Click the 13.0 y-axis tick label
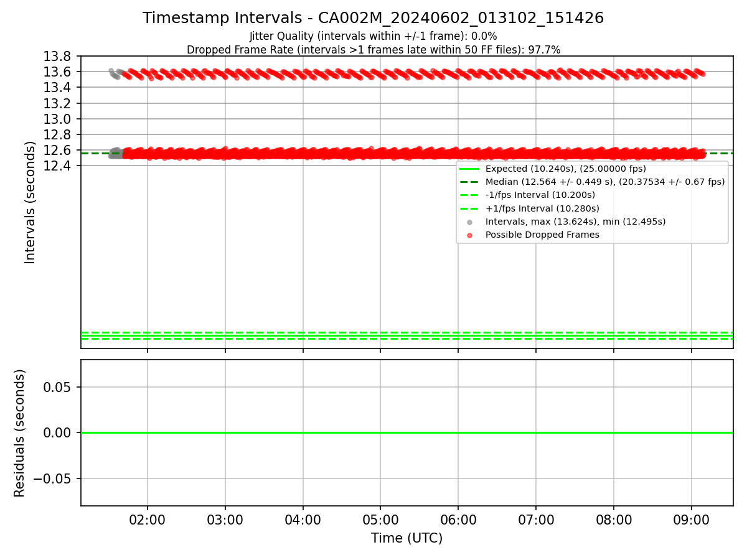 56,119
